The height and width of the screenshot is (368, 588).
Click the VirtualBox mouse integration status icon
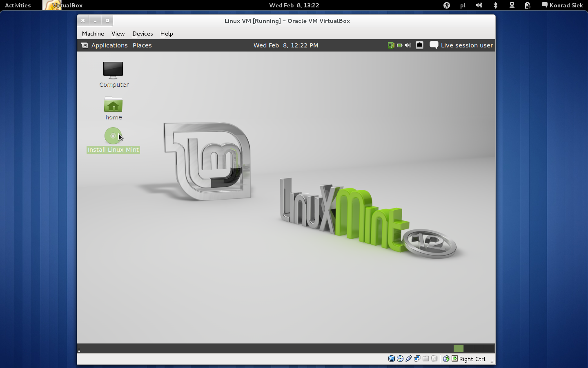(x=446, y=359)
